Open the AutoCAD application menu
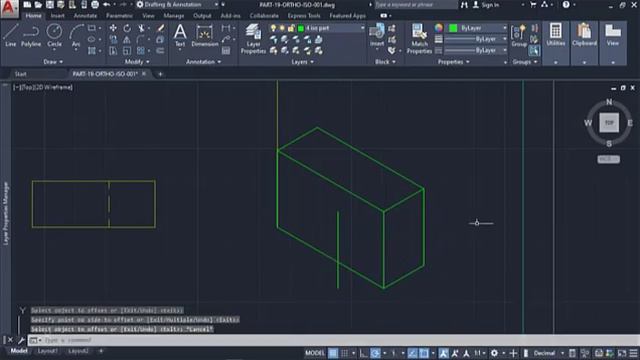Screen dimensions: 640x360 [9, 8]
